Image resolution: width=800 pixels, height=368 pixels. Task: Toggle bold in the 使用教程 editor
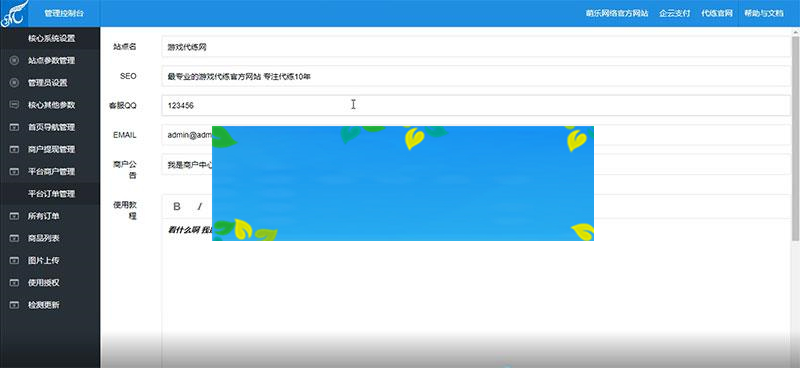[x=177, y=206]
